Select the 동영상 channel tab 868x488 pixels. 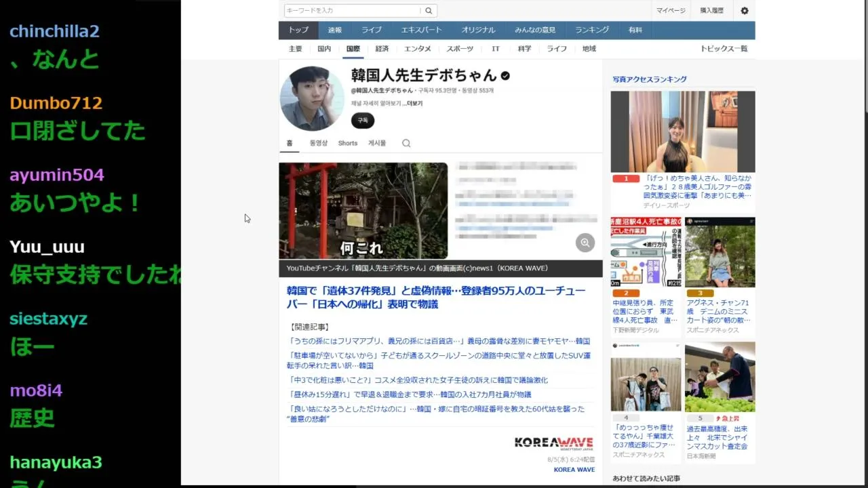pyautogui.click(x=319, y=143)
